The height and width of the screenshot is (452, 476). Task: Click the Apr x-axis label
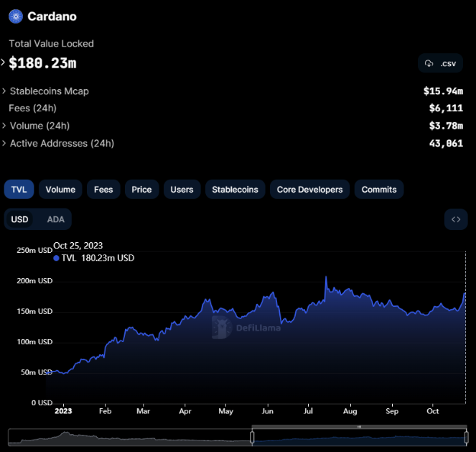(x=185, y=411)
